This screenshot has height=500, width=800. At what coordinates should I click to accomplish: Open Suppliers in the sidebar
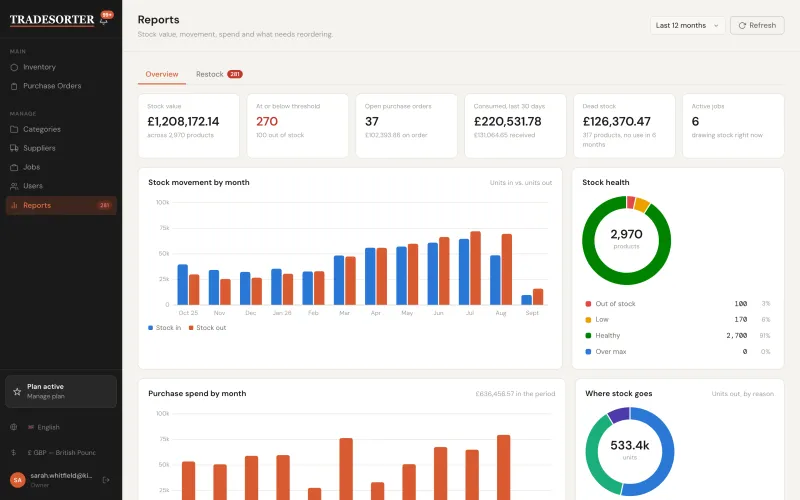[61, 148]
